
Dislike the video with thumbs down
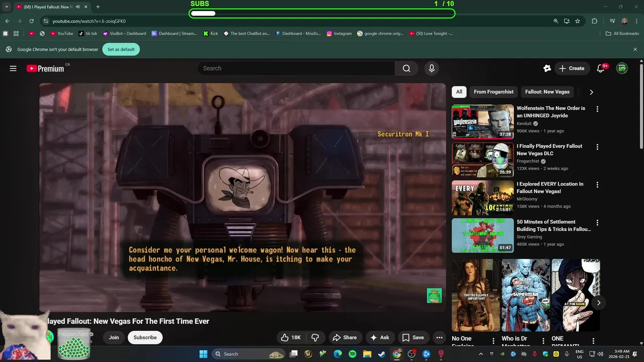coord(315,337)
